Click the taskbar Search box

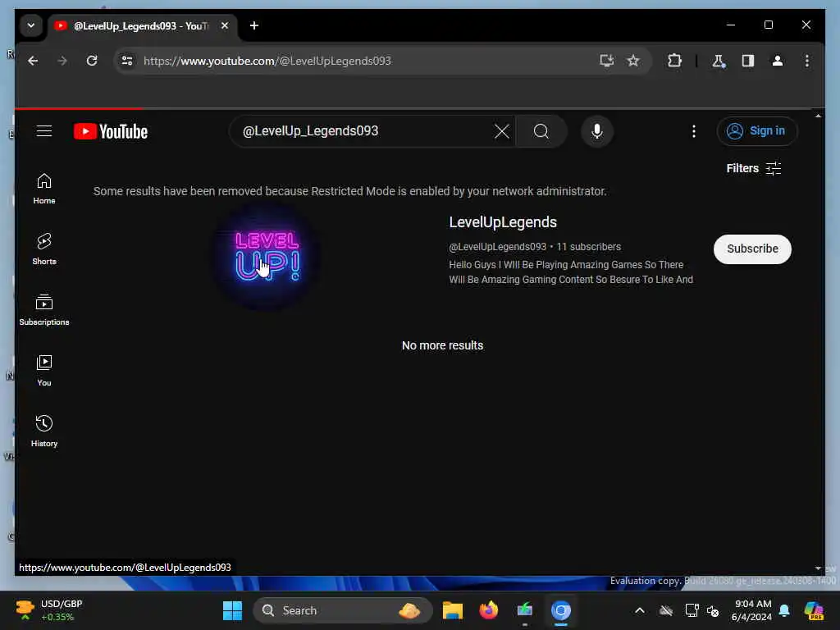(x=342, y=610)
